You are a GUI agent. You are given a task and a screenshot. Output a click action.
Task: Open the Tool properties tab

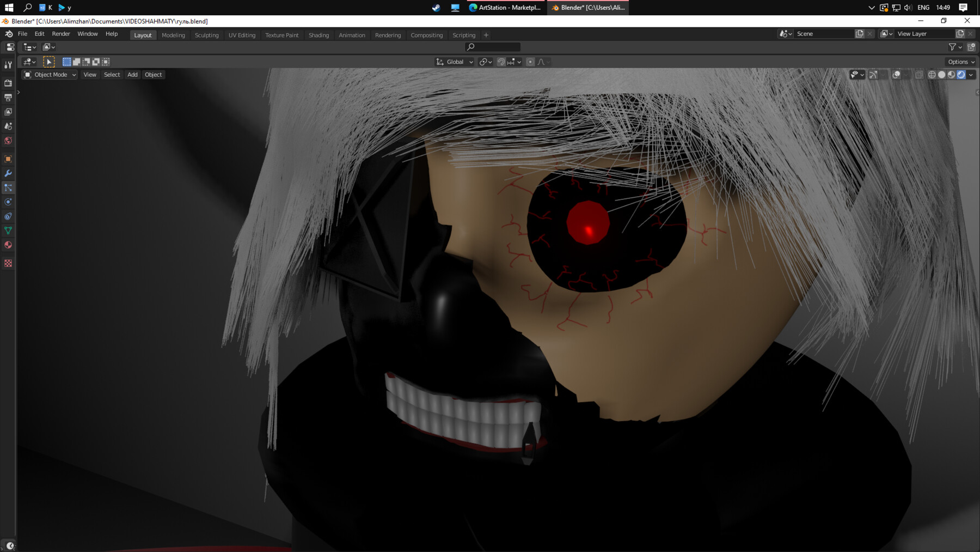coord(8,65)
